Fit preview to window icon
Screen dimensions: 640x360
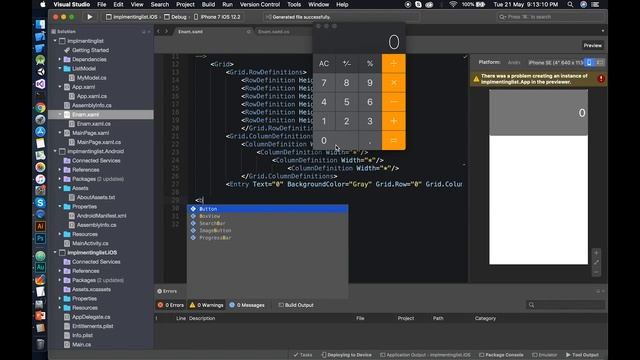[x=596, y=262]
